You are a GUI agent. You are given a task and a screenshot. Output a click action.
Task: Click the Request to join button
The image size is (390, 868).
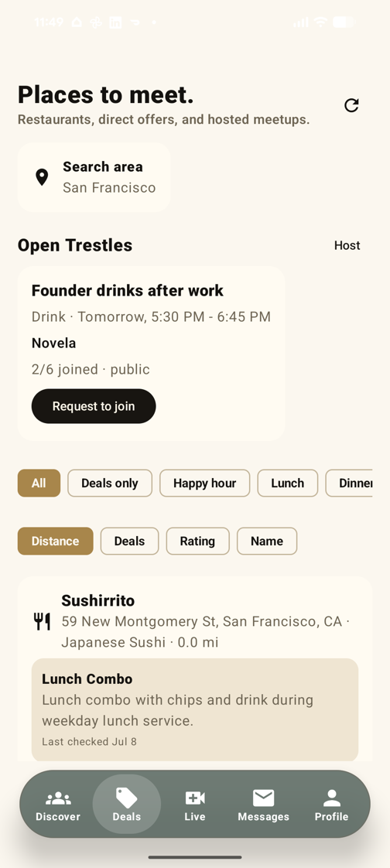pos(94,406)
